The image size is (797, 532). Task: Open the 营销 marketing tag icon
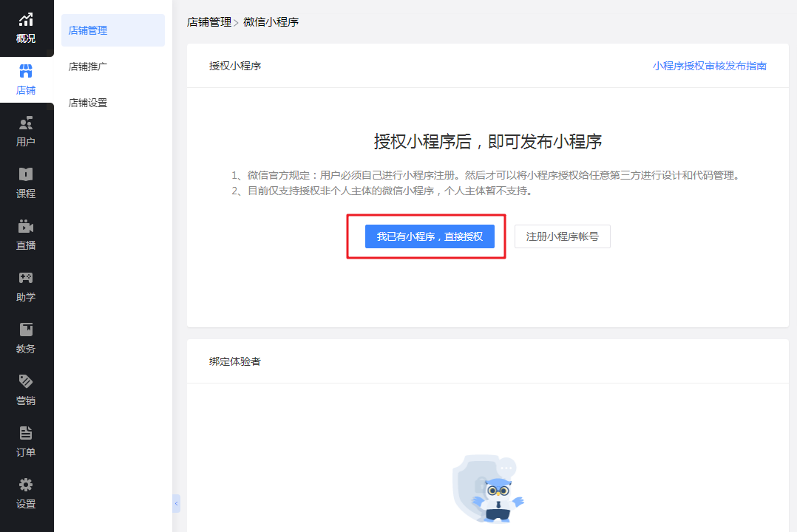coord(26,381)
